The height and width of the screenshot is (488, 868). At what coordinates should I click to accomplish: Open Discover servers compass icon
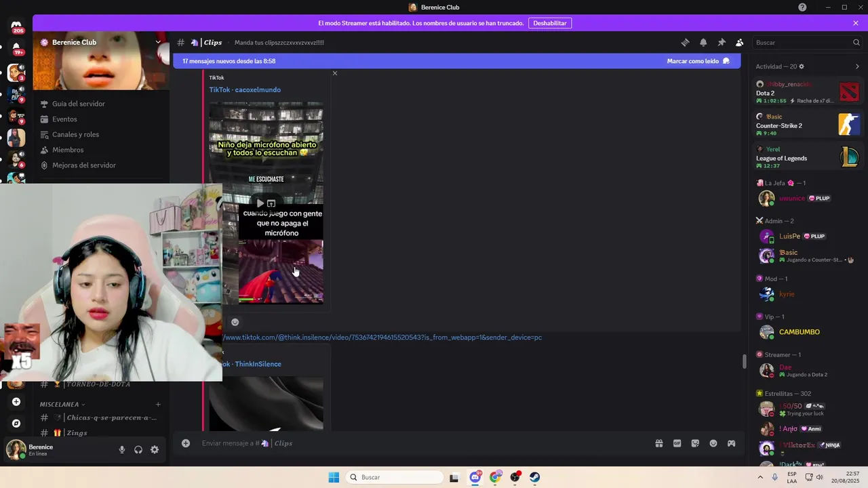16,423
